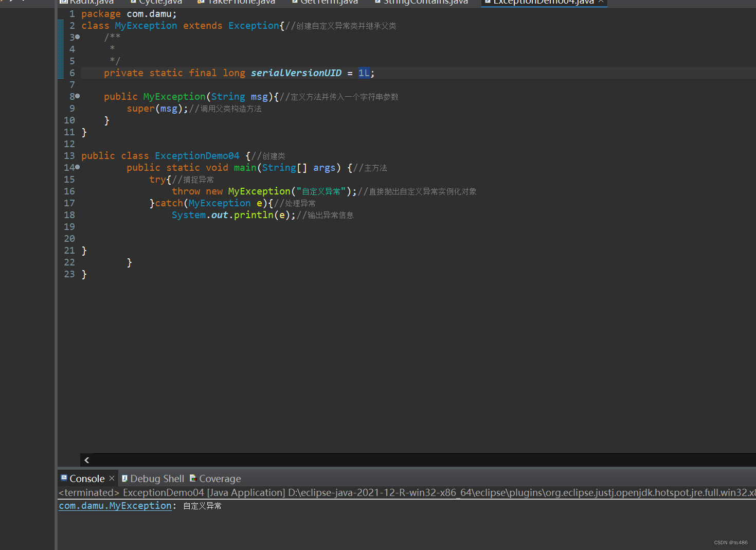Switch to the GetTerm.java editor tab

325,2
